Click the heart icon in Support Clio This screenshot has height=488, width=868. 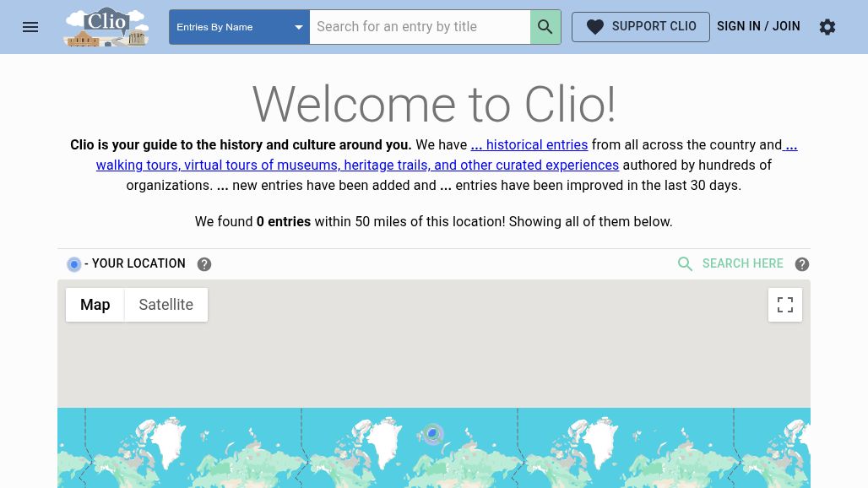pos(595,26)
